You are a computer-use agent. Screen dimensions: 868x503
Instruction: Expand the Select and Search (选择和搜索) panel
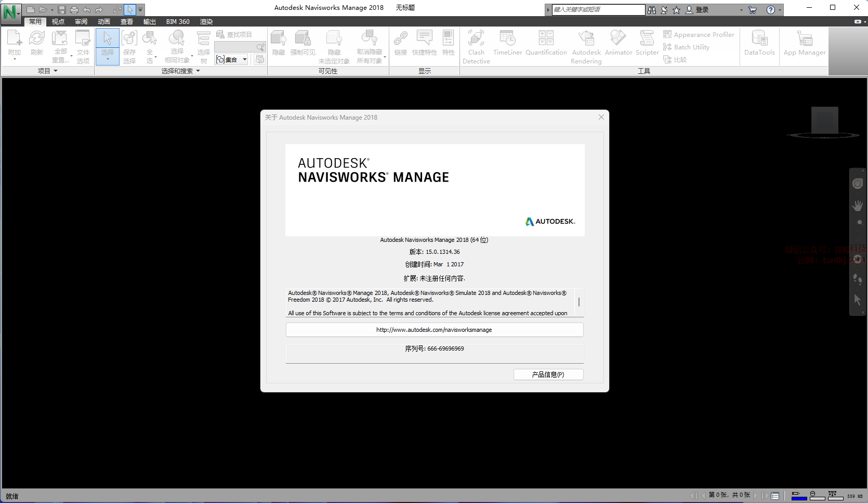pyautogui.click(x=180, y=71)
